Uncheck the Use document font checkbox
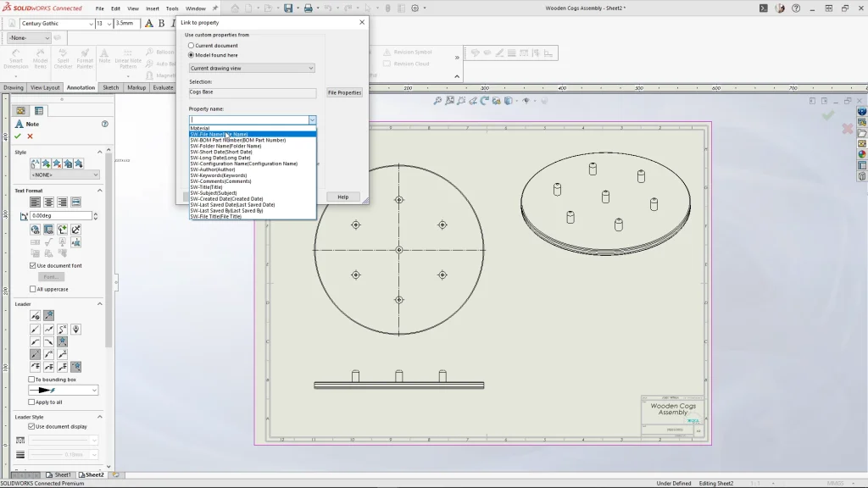 tap(32, 266)
